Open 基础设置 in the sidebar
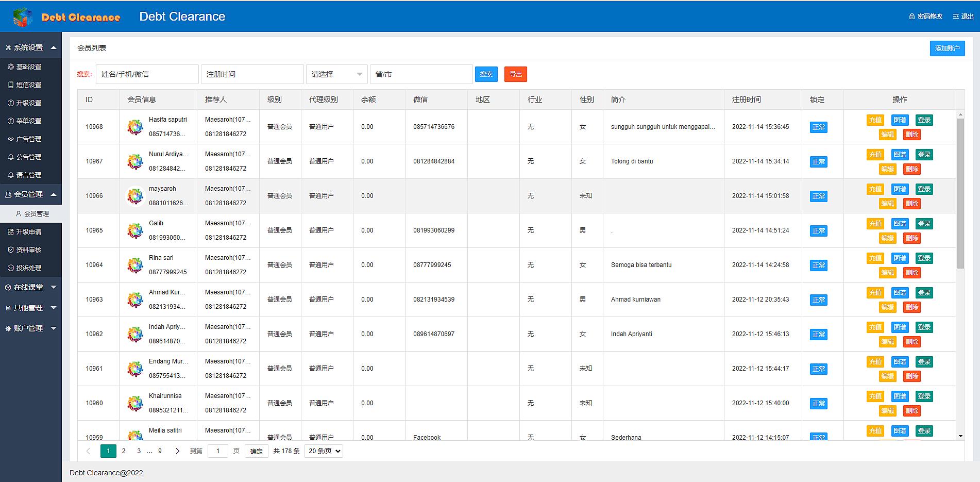 28,67
